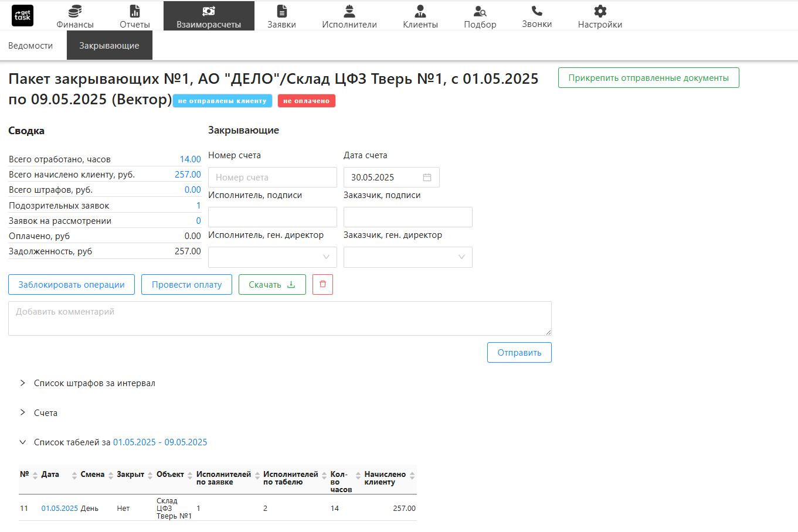798x532 pixels.
Task: Open the Подбор search icon
Action: [480, 11]
